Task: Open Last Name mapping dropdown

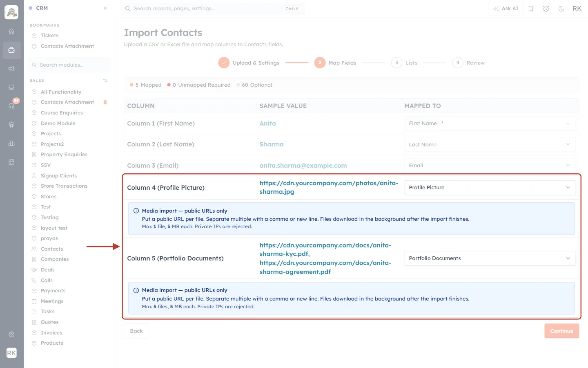Action: [x=490, y=144]
